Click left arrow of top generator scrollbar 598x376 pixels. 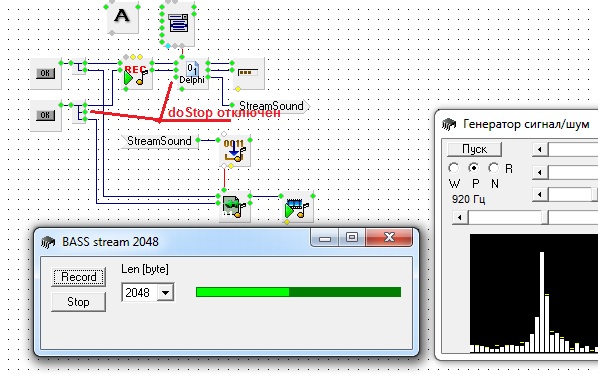[540, 149]
